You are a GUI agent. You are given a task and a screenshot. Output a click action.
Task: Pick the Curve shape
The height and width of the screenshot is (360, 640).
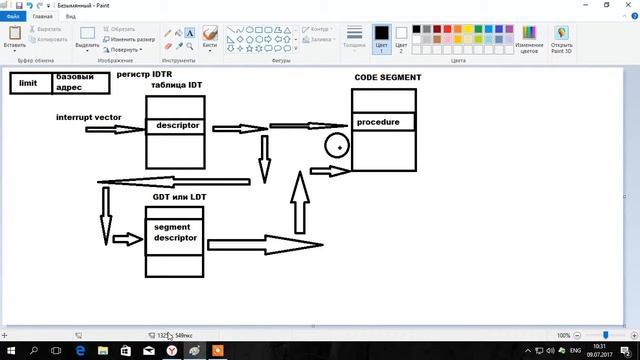click(240, 30)
